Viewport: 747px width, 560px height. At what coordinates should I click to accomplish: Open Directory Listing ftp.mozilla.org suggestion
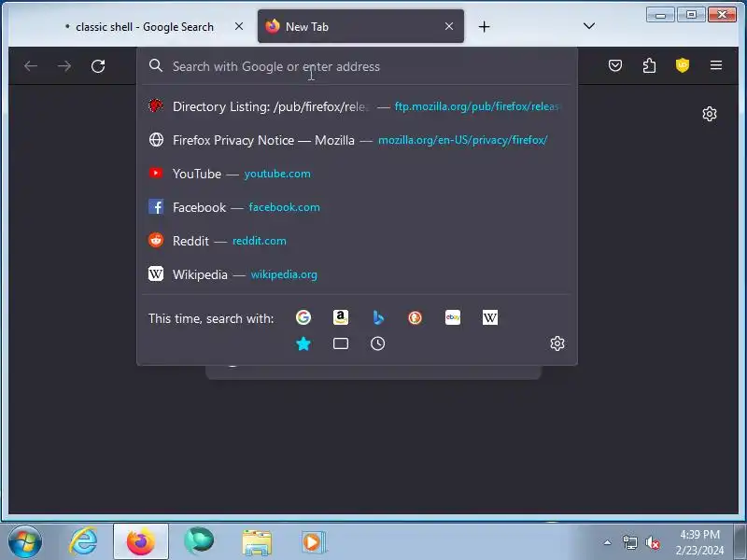pos(357,106)
